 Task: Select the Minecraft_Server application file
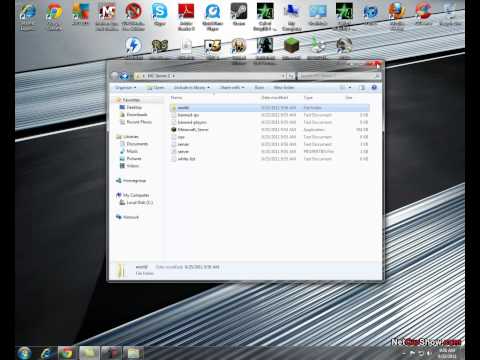tap(269, 130)
